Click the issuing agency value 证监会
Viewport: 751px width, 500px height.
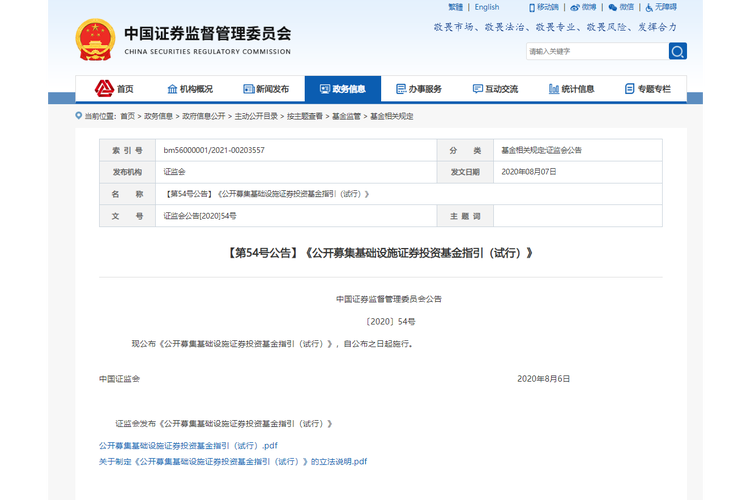[174, 172]
